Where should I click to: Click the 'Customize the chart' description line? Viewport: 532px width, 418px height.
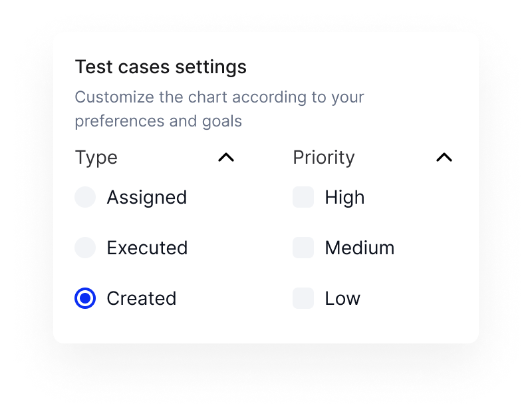coord(219,97)
